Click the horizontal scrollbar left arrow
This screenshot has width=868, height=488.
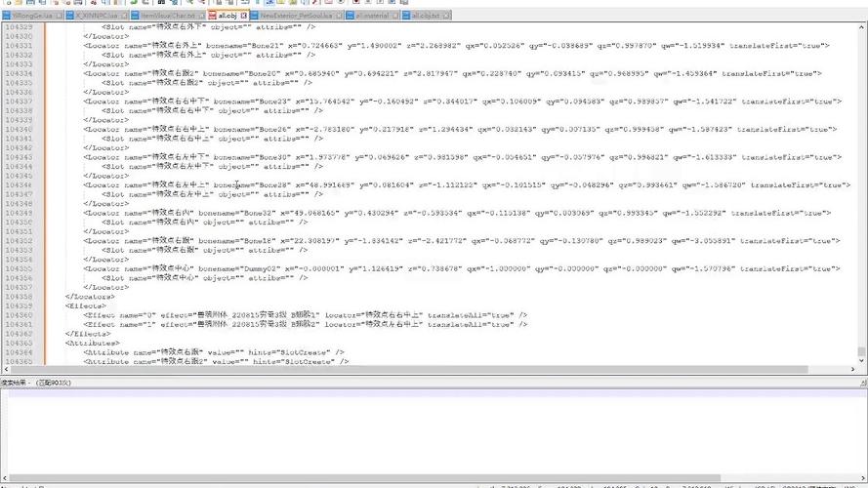(5, 369)
